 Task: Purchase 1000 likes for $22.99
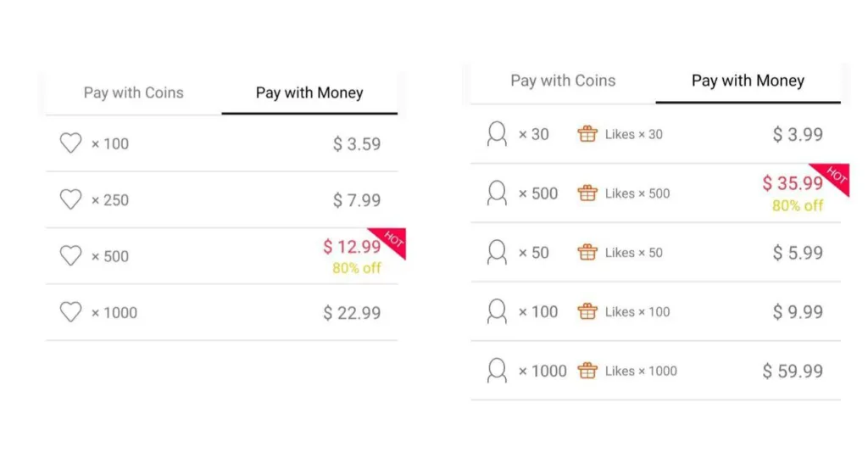352,313
